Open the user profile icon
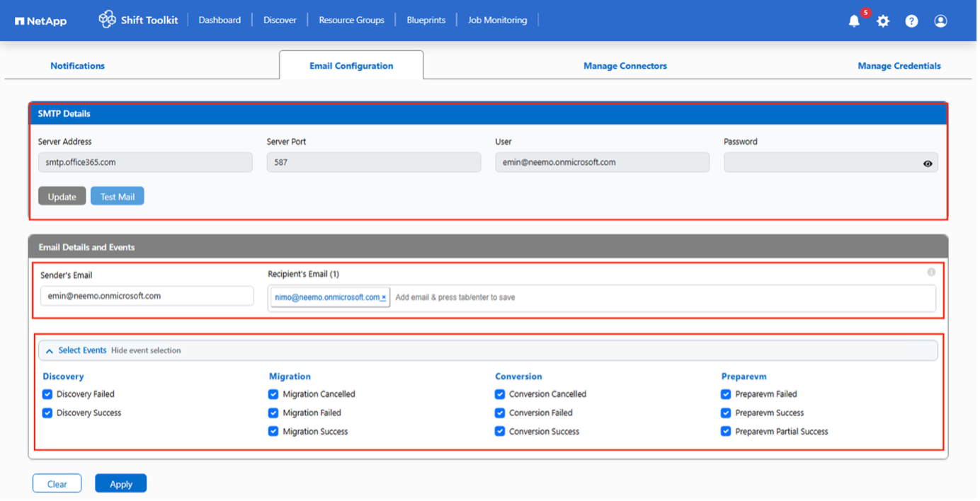This screenshot has height=501, width=980. coord(940,21)
